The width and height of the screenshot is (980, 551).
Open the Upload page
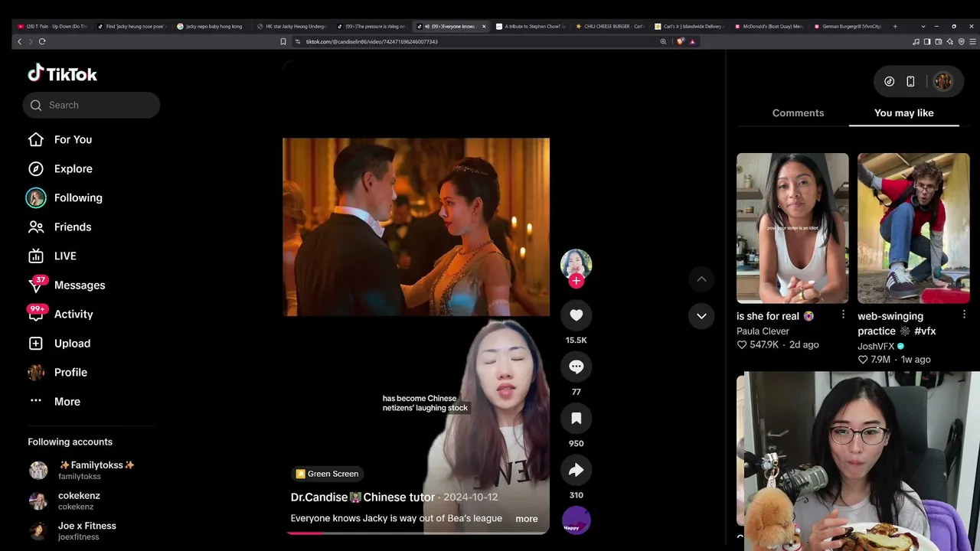click(58, 343)
